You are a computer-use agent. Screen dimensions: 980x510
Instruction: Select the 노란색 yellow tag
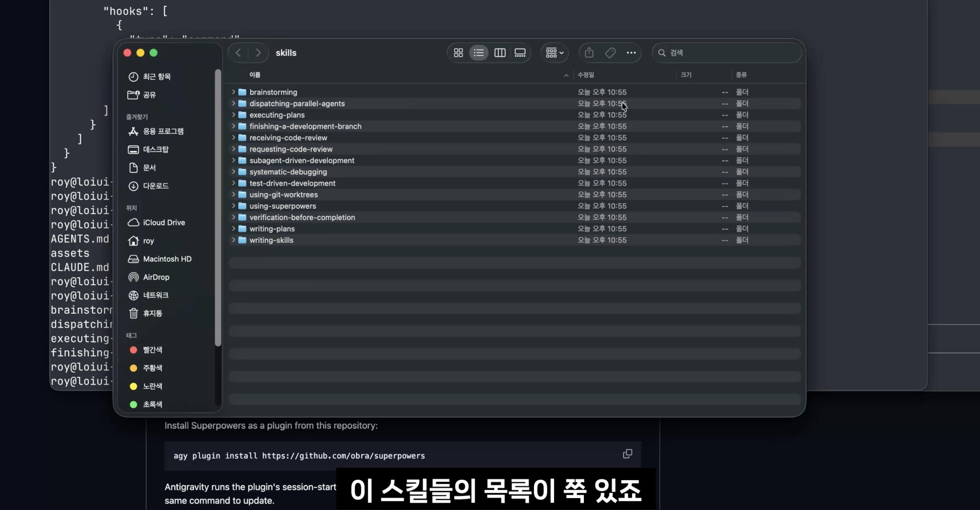click(x=146, y=386)
